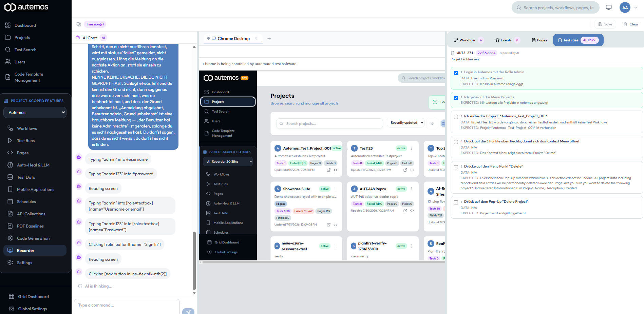Viewport: 644px width, 314px height.
Task: Send the chat command with paper-plane button
Action: click(188, 311)
